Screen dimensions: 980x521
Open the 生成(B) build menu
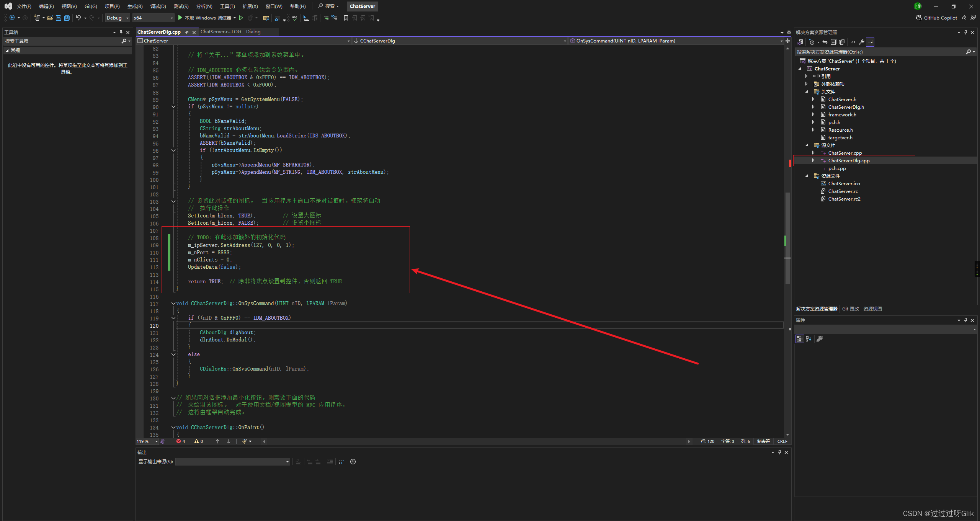135,6
